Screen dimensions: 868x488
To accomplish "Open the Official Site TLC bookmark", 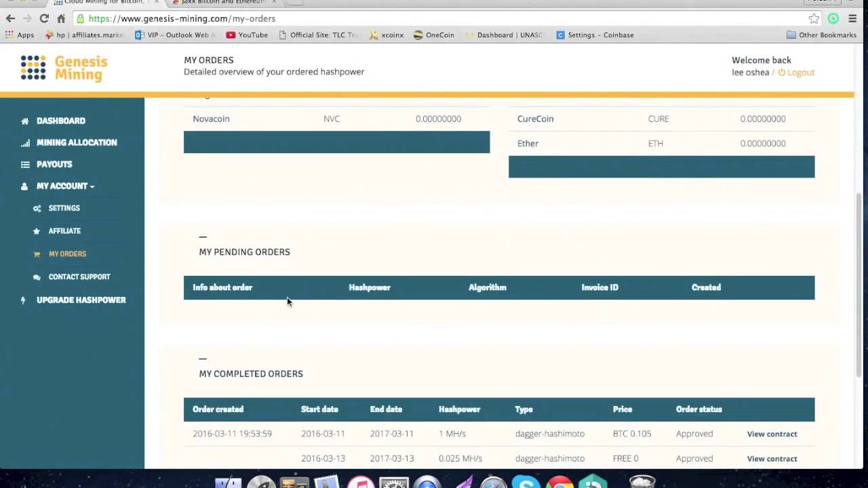I will pyautogui.click(x=318, y=35).
